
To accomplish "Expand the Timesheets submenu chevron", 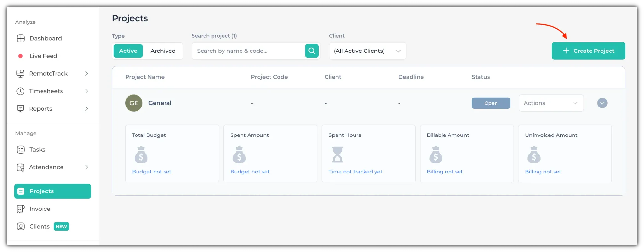I will (x=86, y=91).
